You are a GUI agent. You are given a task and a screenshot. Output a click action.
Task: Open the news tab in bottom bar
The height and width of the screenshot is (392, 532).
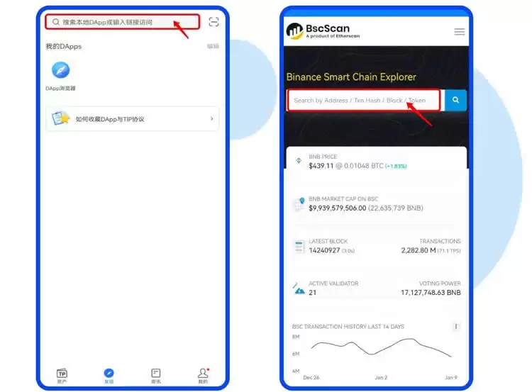coord(156,376)
